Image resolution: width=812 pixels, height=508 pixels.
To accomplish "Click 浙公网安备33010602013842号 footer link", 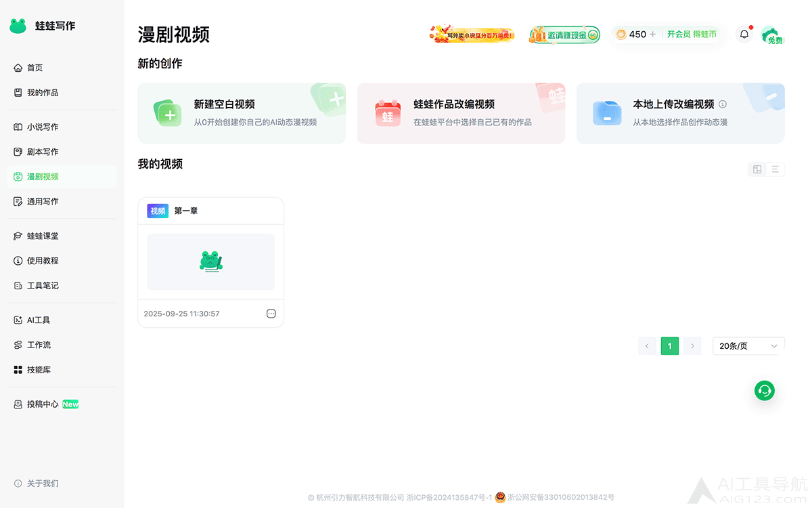I will pyautogui.click(x=561, y=497).
